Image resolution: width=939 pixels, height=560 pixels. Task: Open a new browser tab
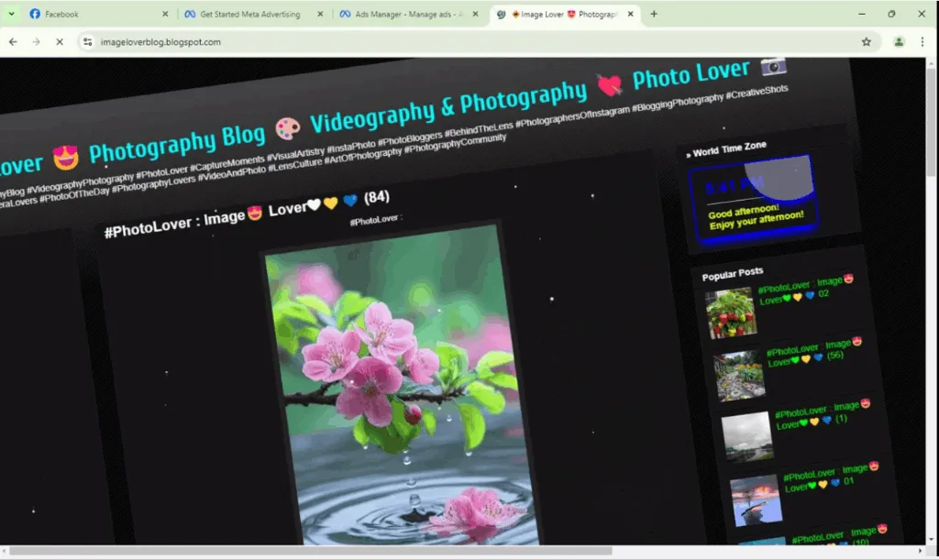click(x=654, y=14)
